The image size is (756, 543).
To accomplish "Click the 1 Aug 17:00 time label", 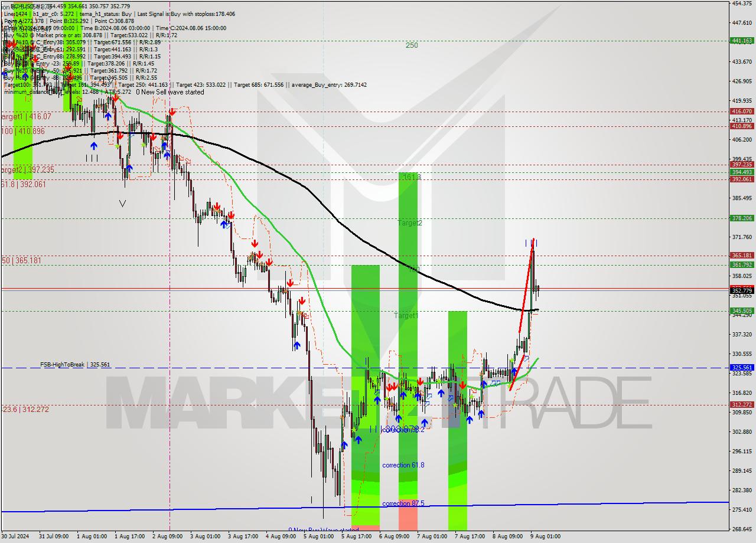I will pyautogui.click(x=130, y=537).
